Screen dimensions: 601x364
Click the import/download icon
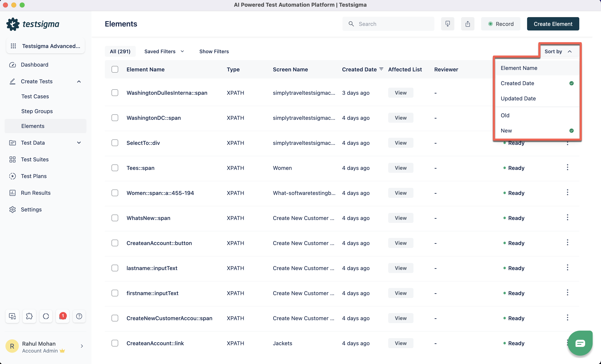(x=448, y=24)
